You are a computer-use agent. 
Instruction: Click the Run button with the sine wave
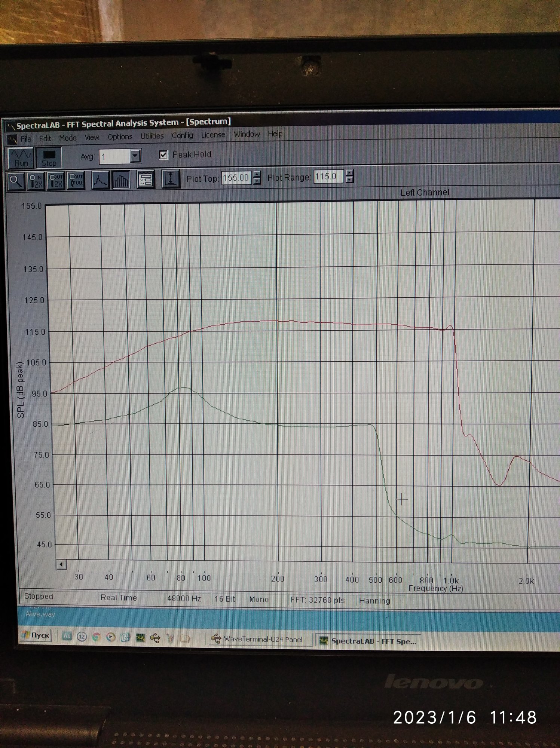click(21, 158)
